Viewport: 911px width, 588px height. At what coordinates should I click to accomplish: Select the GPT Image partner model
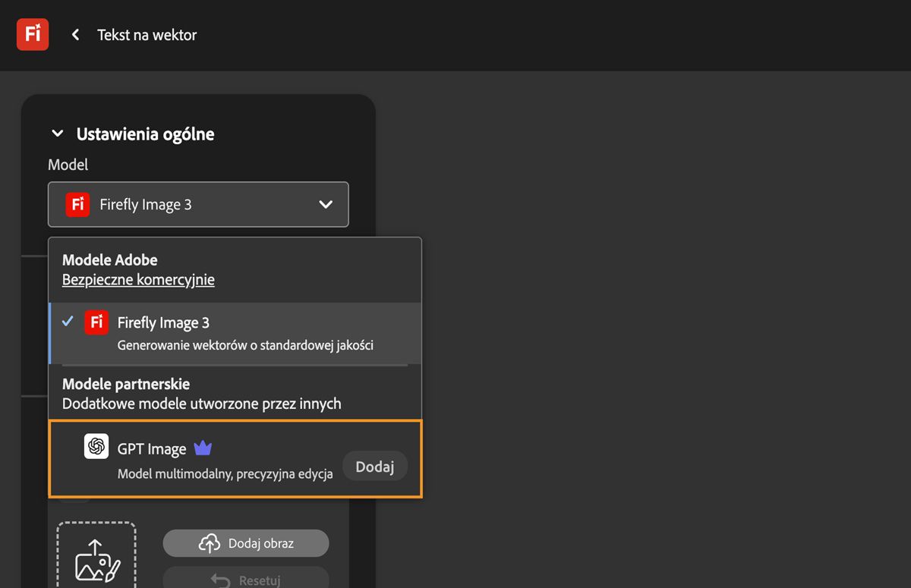[x=235, y=459]
